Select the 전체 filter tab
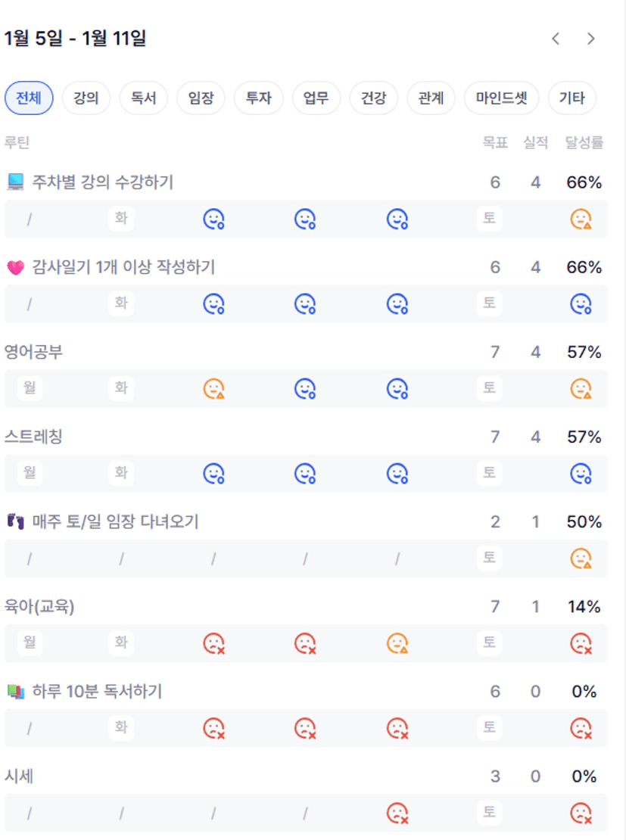626x840 pixels. [x=29, y=98]
